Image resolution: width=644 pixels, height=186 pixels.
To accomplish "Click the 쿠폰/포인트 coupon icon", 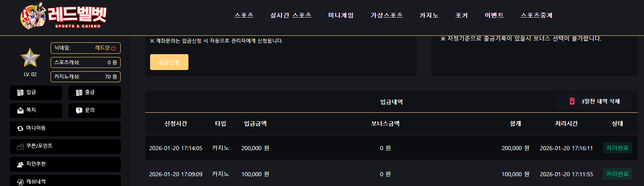I will click(x=20, y=146).
